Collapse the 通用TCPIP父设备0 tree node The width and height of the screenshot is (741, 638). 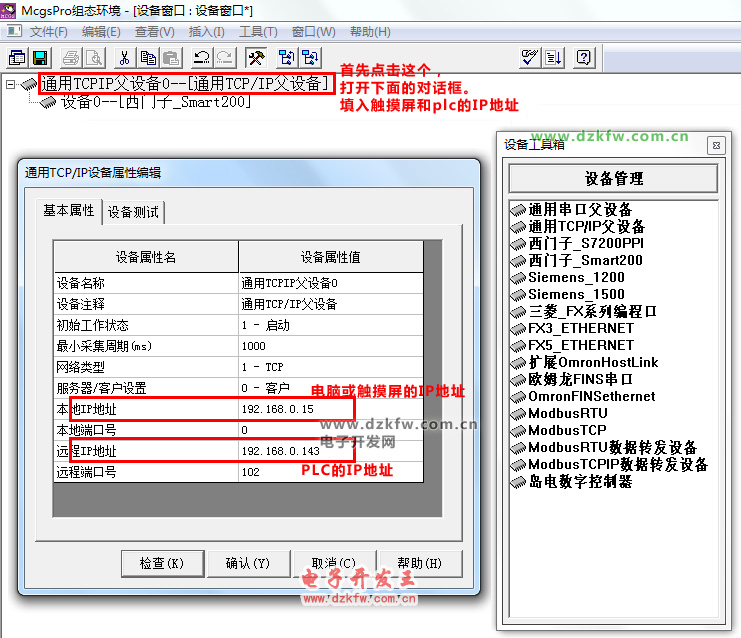click(x=10, y=84)
